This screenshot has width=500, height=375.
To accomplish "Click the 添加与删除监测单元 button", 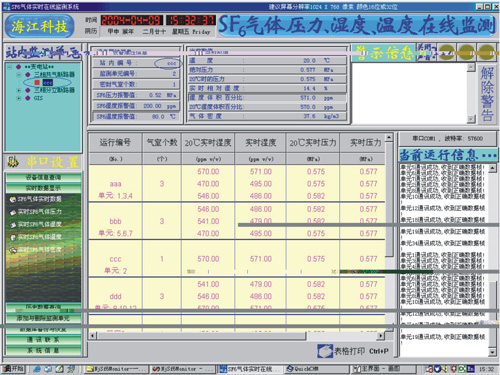I will coord(43,318).
